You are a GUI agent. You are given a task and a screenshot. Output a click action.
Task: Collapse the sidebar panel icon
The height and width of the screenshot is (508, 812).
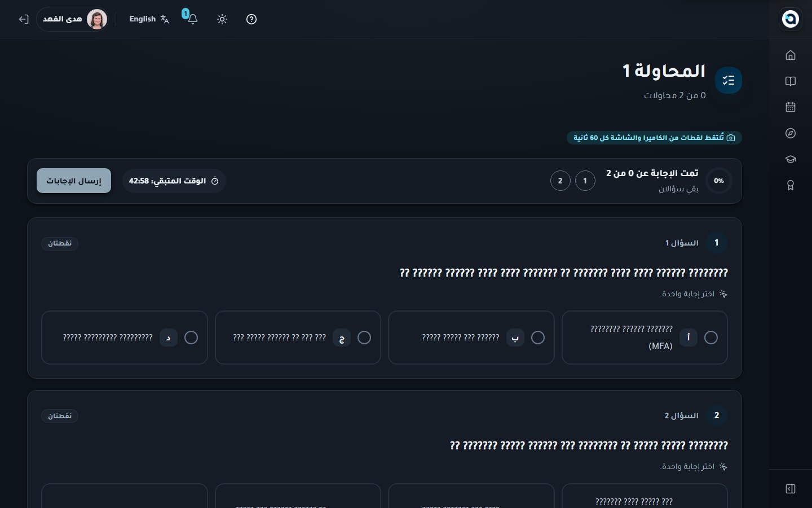coord(791,489)
